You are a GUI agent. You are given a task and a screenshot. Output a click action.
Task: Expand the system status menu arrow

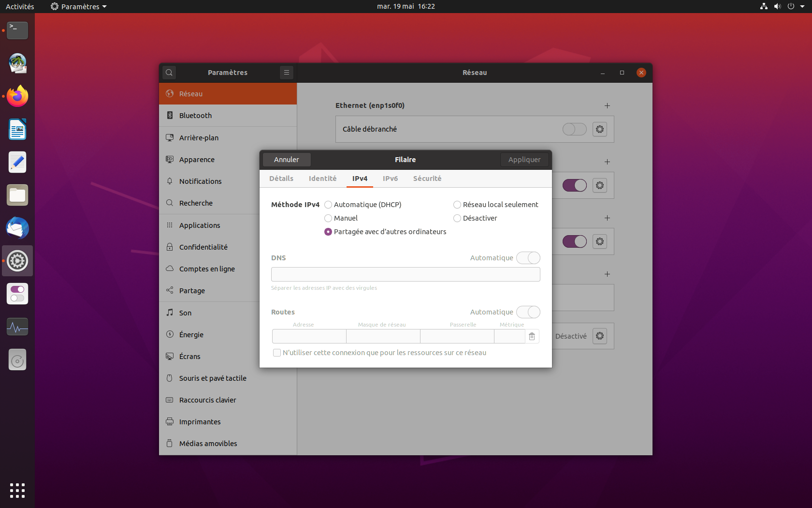tap(802, 6)
